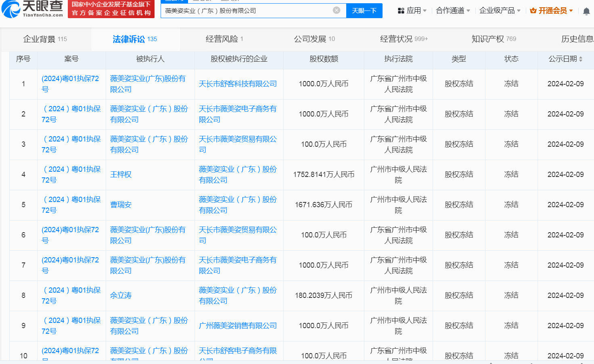Open case number link in row 2
The image size is (594, 364).
(x=71, y=114)
